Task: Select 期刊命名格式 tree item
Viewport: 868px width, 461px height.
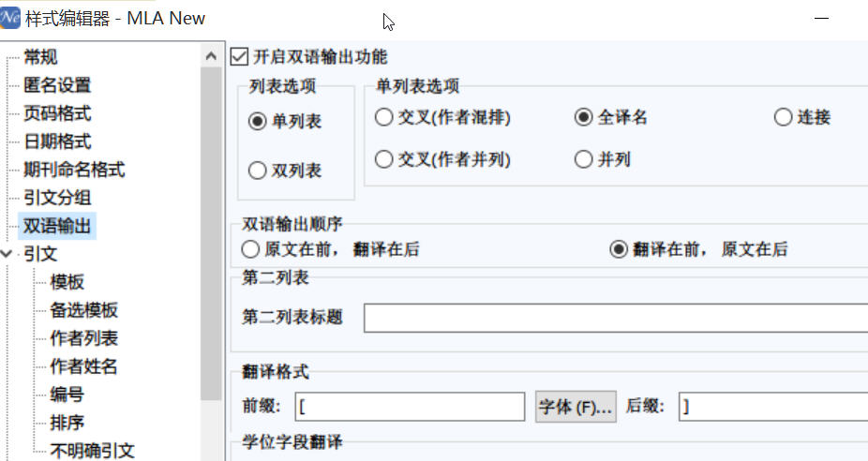Action: (74, 170)
